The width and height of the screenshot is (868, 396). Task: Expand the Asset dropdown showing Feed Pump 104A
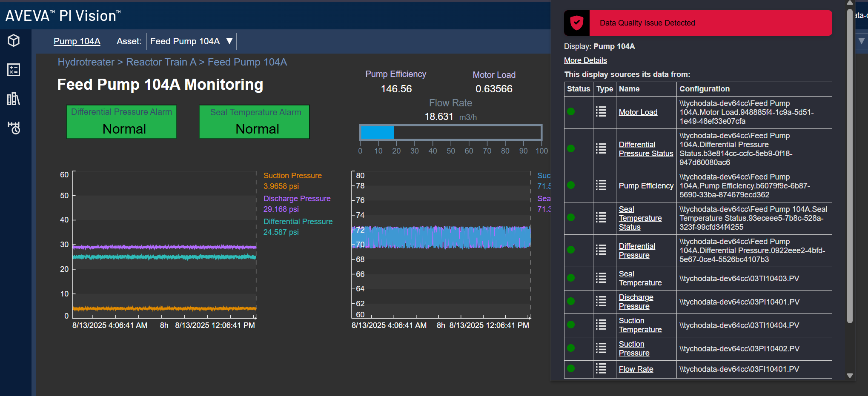(x=191, y=41)
